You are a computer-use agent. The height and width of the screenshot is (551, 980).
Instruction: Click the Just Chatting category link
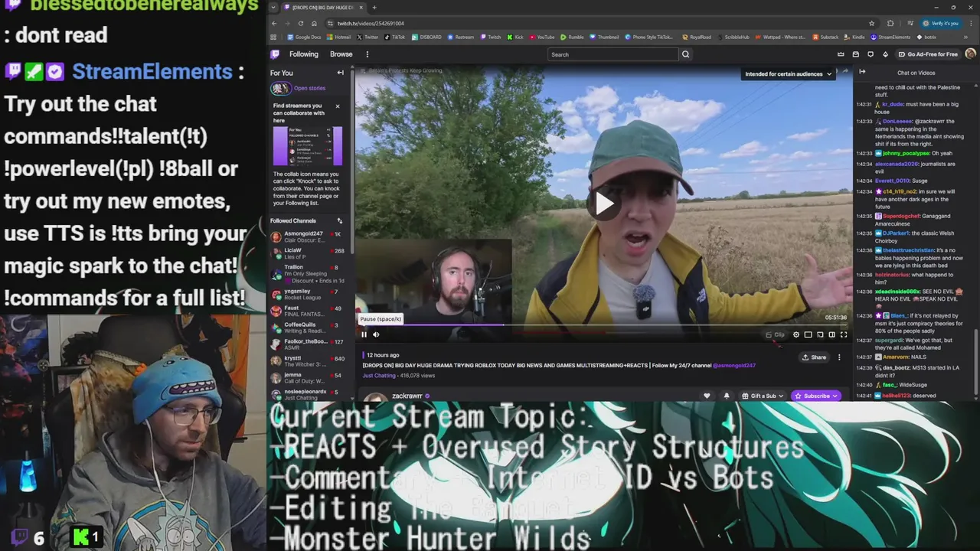click(378, 376)
